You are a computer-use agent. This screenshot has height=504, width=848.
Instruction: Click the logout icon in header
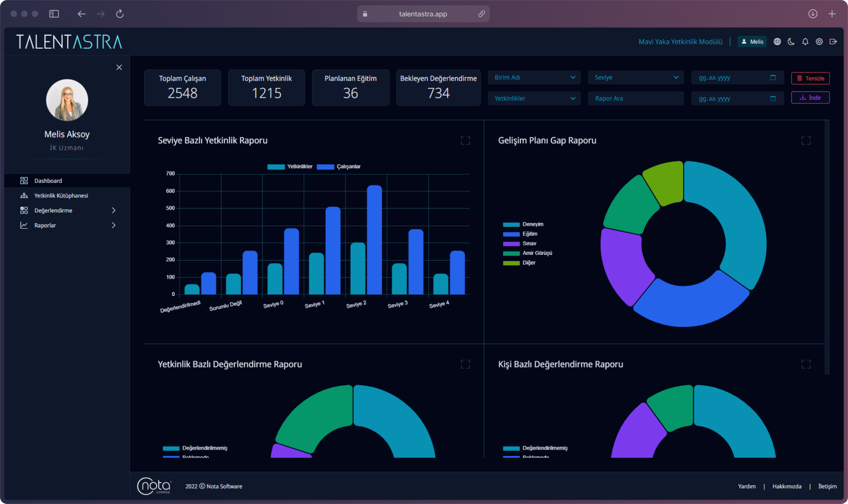(x=833, y=42)
